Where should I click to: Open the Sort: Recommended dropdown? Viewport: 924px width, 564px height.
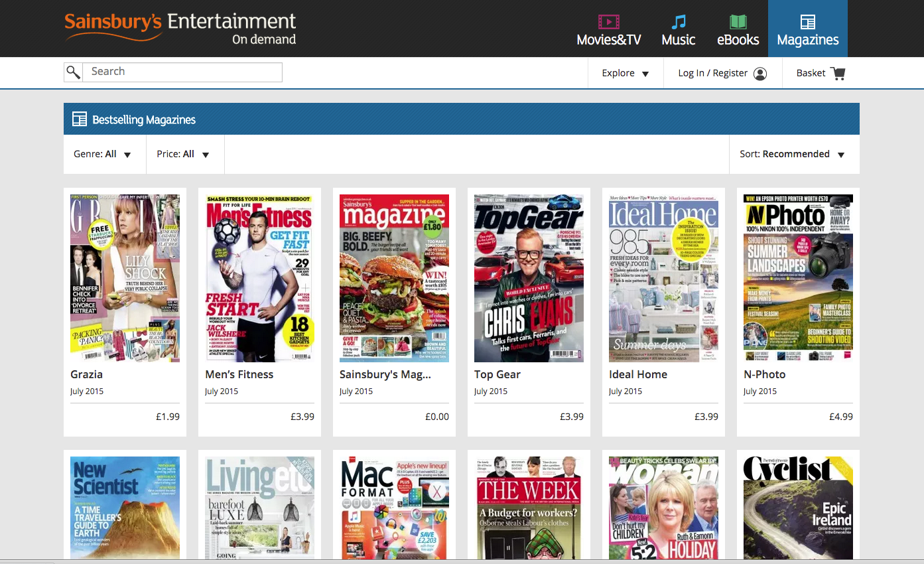pos(794,154)
